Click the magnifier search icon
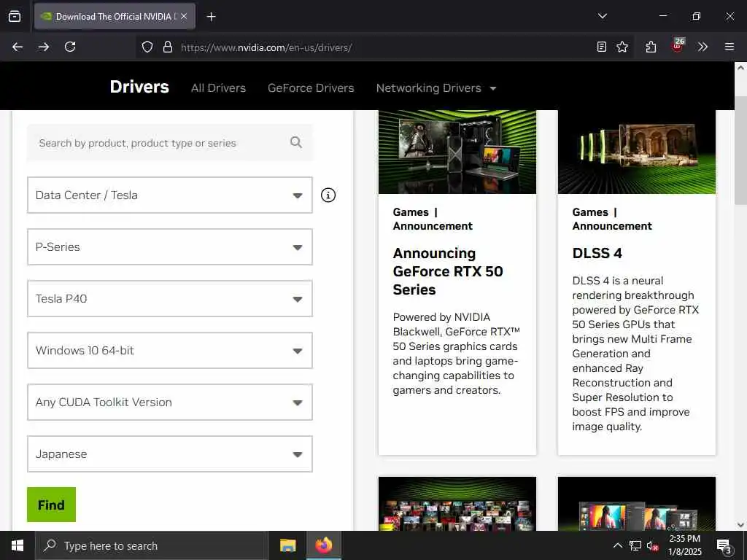The width and height of the screenshot is (747, 560). tap(296, 142)
